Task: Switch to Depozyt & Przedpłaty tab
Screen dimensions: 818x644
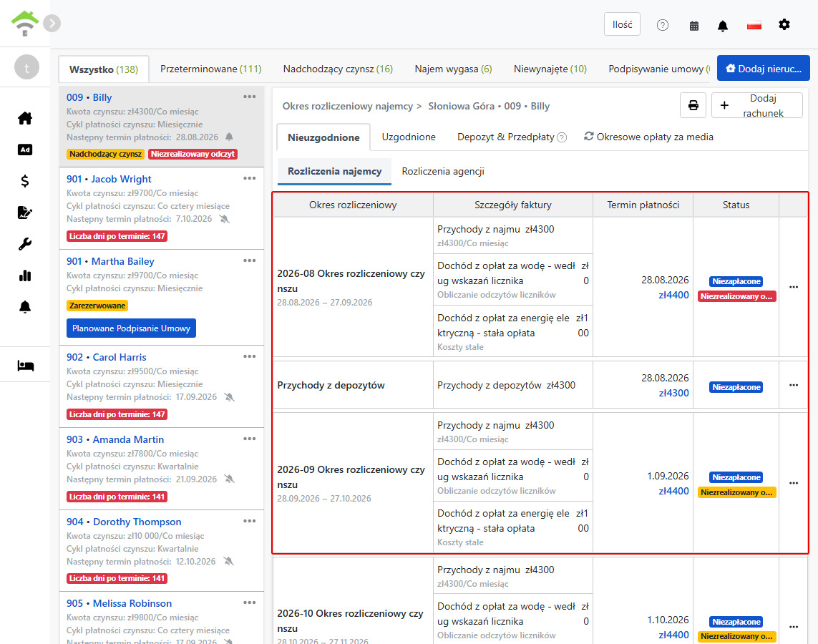Action: click(x=505, y=137)
